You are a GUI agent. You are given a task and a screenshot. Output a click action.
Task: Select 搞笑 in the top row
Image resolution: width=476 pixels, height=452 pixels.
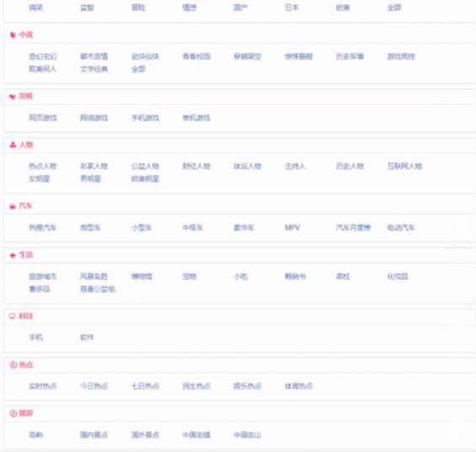pos(36,8)
